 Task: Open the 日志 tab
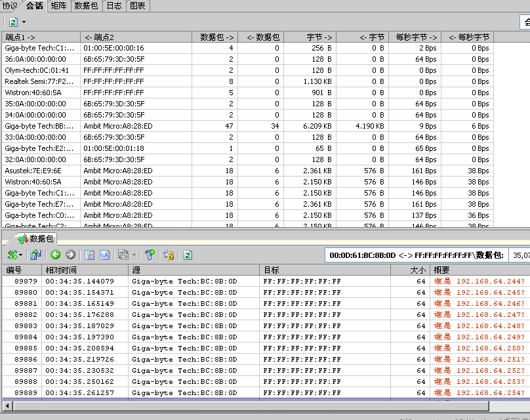coord(114,6)
